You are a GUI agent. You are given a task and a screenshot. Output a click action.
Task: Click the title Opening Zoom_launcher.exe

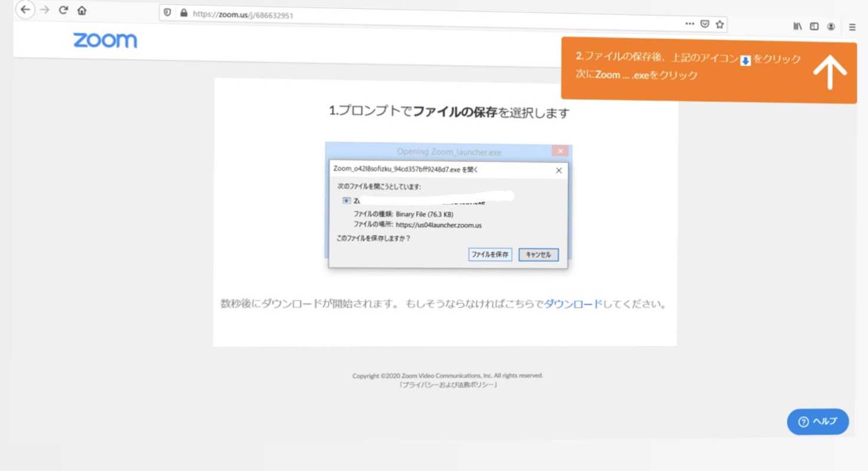(x=449, y=152)
